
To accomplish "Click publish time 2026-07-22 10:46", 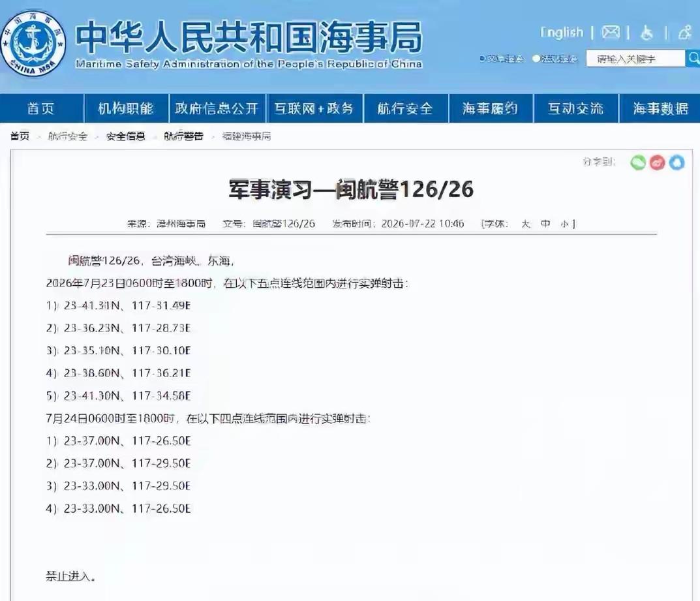I will (x=422, y=224).
